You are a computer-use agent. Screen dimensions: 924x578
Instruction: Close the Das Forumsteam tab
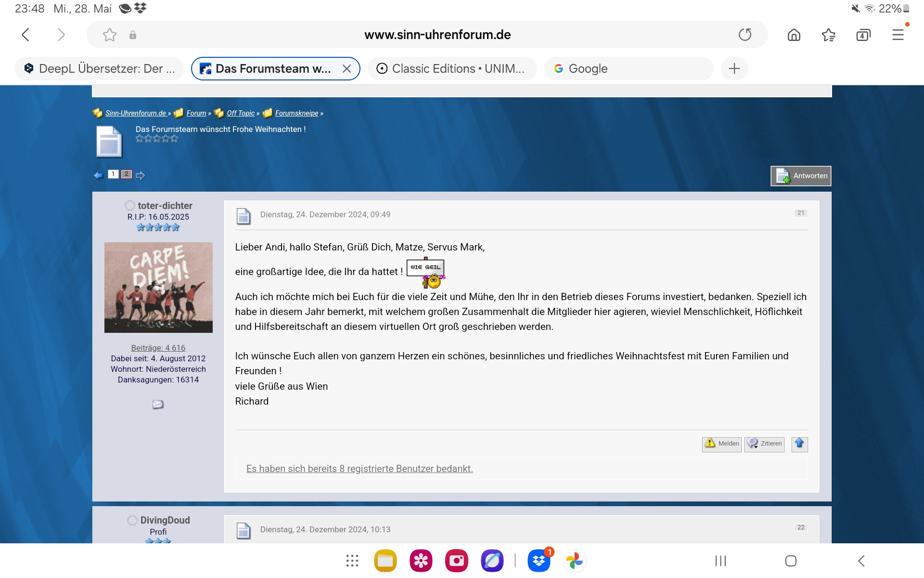346,68
